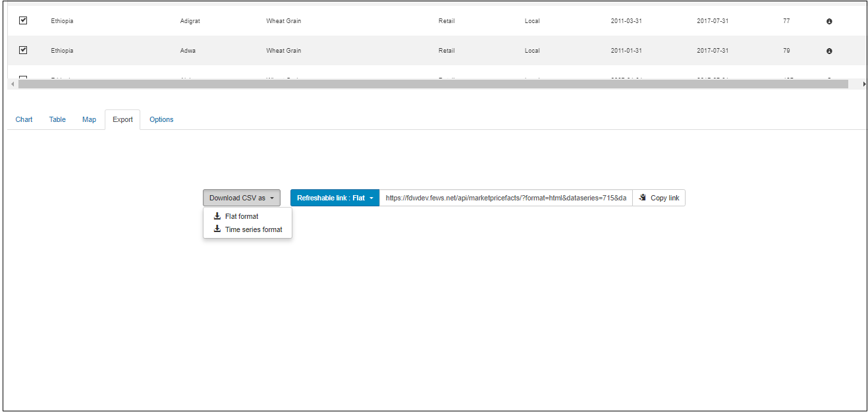Open the Map tab
This screenshot has width=868, height=414.
[x=89, y=119]
